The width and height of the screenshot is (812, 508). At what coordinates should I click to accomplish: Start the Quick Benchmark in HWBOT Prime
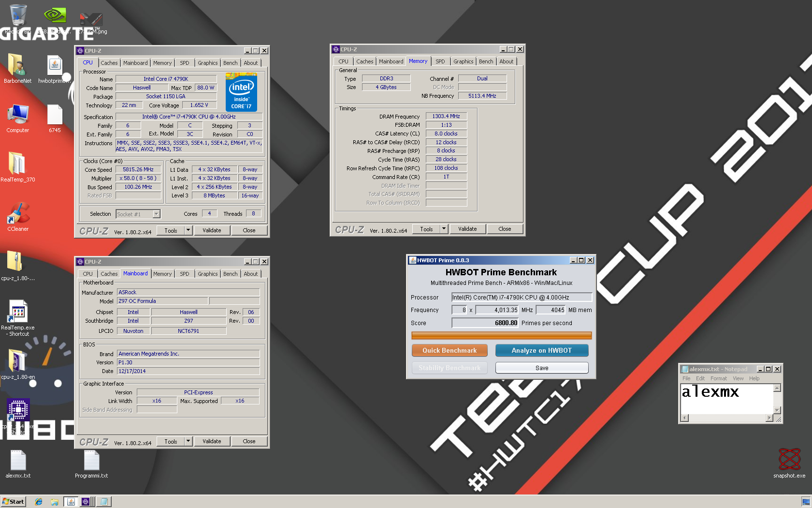[449, 350]
